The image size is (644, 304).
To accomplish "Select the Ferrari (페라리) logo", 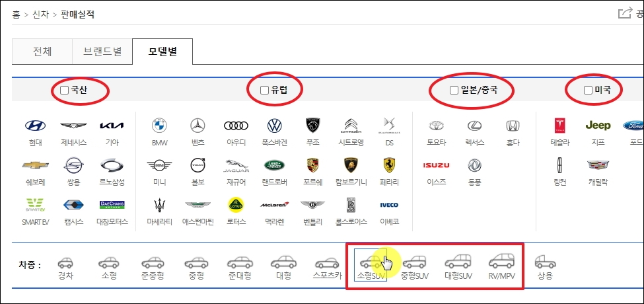I will [x=388, y=165].
